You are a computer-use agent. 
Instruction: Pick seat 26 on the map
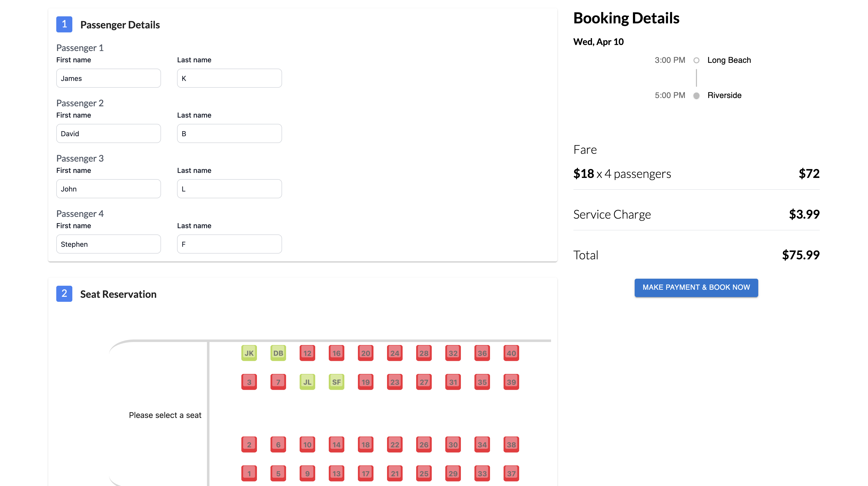[x=423, y=444]
